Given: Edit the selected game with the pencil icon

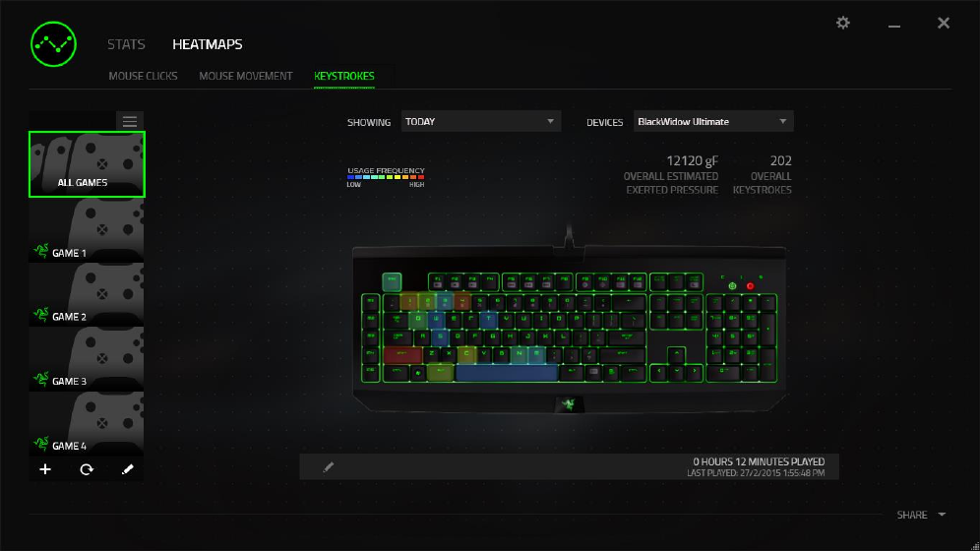Looking at the screenshot, I should [128, 469].
